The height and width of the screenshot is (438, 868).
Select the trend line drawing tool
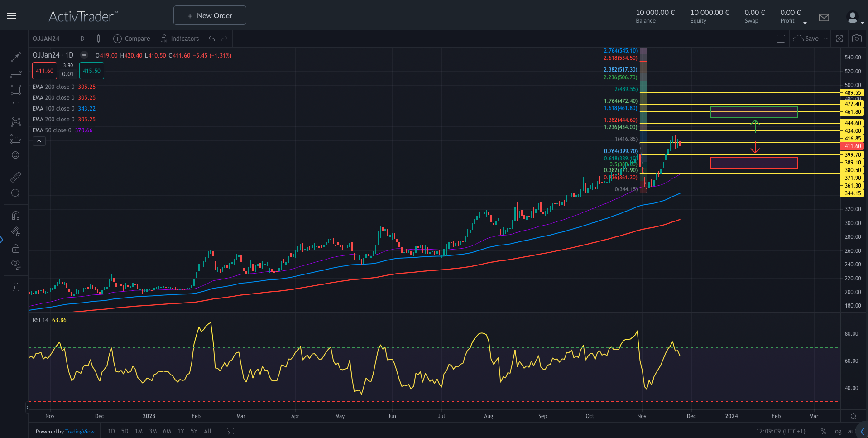click(16, 57)
